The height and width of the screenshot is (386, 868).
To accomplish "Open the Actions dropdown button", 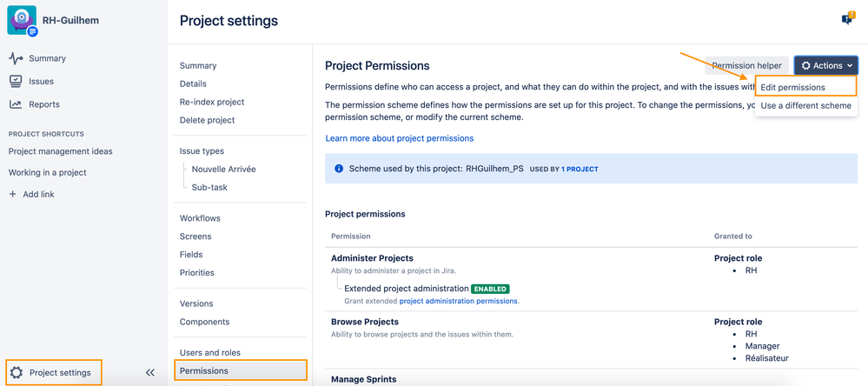I will 825,65.
